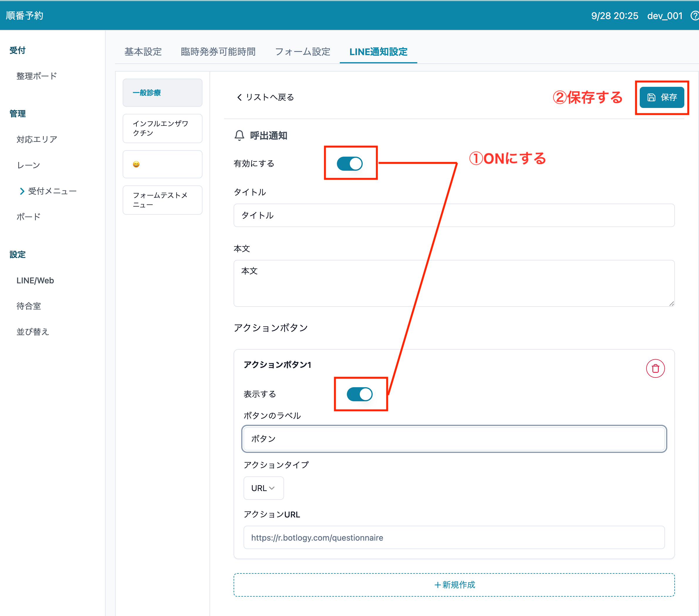Click the アクションURL input field
Image resolution: width=699 pixels, height=616 pixels.
pos(454,538)
